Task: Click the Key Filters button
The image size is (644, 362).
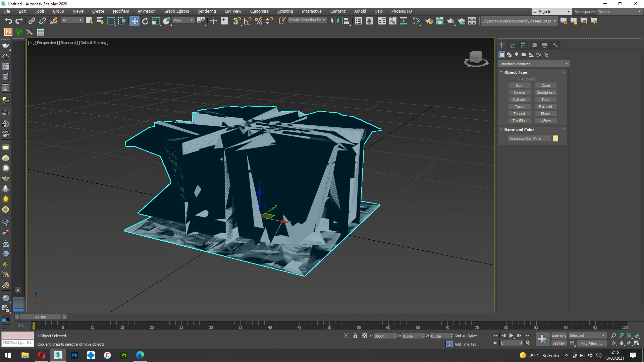Action: 591,343
